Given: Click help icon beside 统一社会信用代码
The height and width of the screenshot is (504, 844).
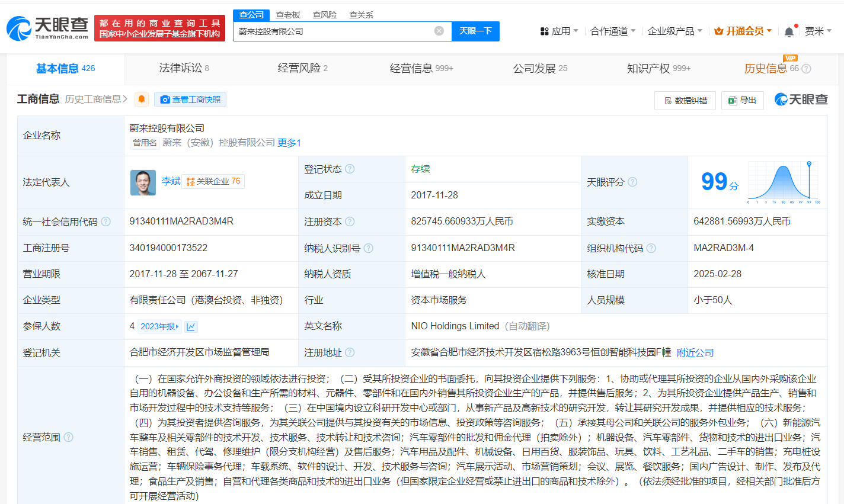Looking at the screenshot, I should coord(105,221).
